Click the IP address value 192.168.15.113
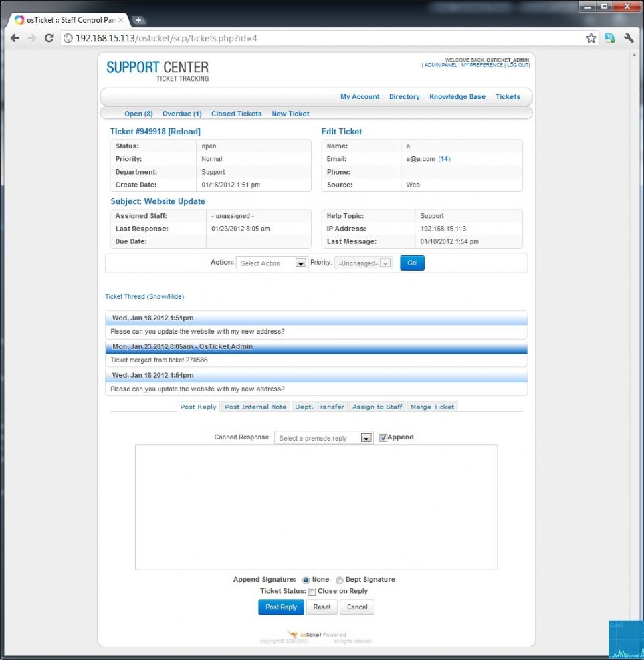Viewport: 644px width, 660px height. tap(443, 229)
